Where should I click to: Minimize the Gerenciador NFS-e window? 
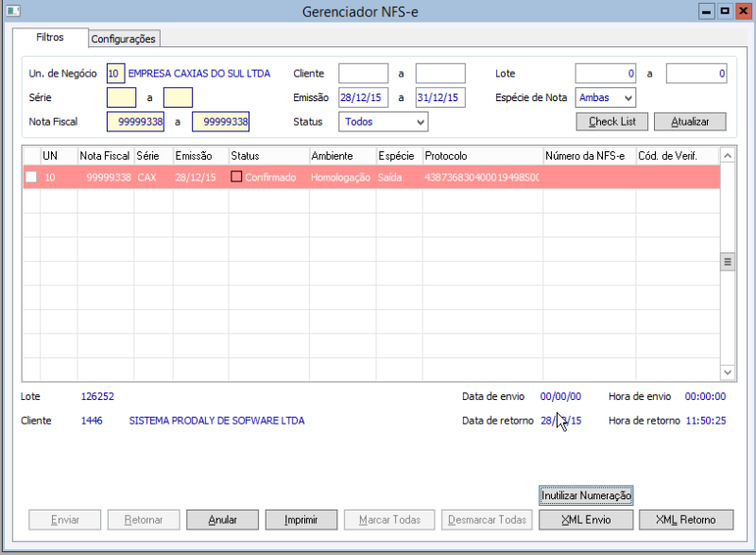point(706,11)
